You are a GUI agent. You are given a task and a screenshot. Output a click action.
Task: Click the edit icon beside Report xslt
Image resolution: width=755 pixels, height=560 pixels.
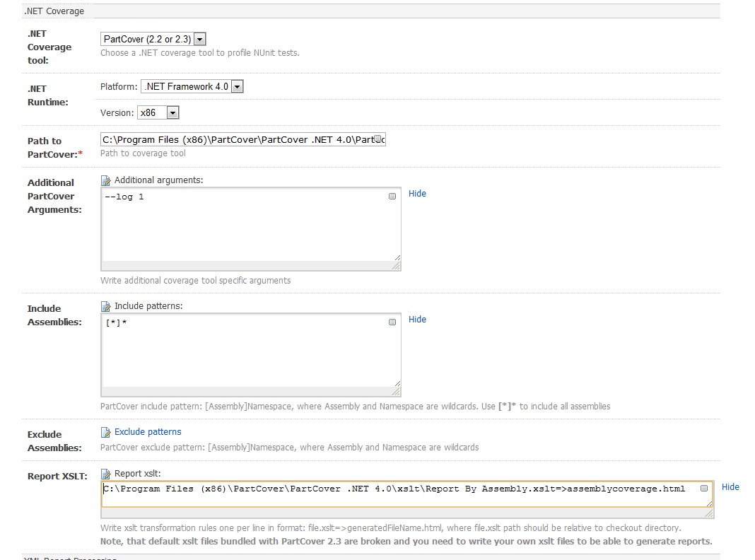coord(105,474)
